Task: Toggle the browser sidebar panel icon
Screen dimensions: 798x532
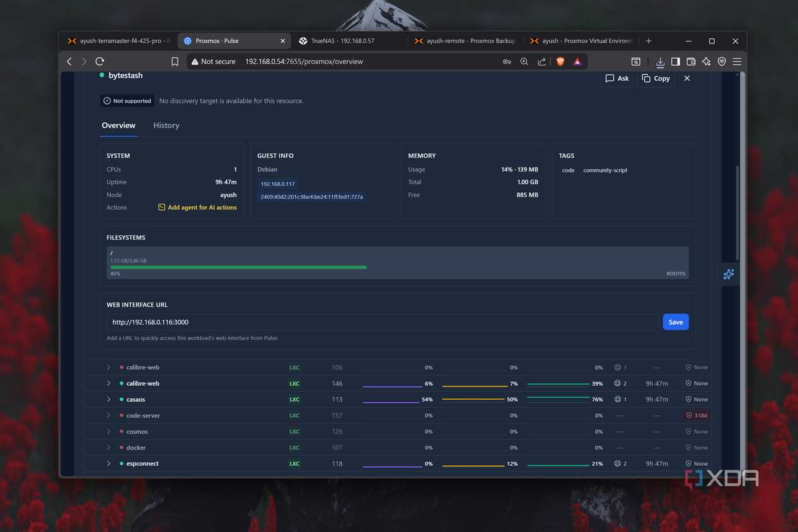Action: pos(675,61)
